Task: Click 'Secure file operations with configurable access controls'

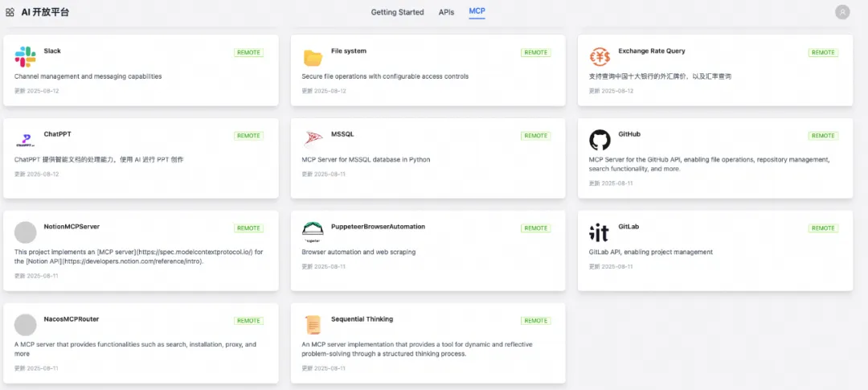Action: pos(385,76)
